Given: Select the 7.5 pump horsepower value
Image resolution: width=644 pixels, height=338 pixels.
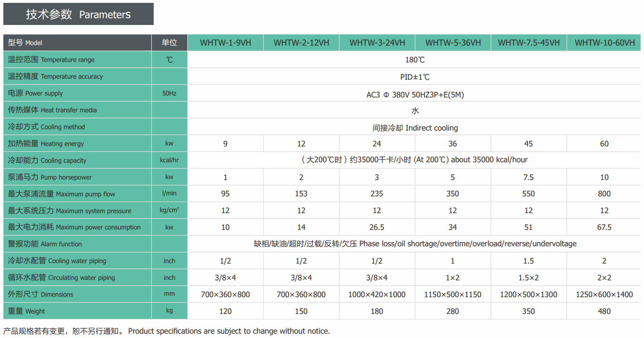Looking at the screenshot, I should pos(528,177).
